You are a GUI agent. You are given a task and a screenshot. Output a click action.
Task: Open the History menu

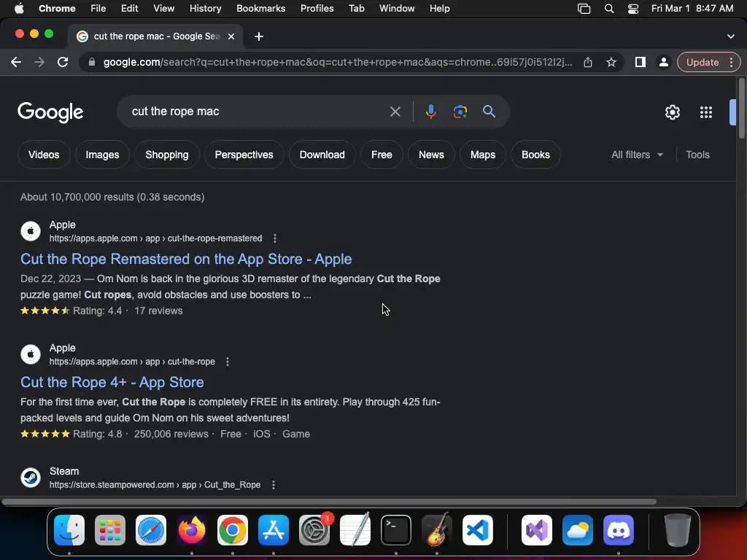(205, 9)
